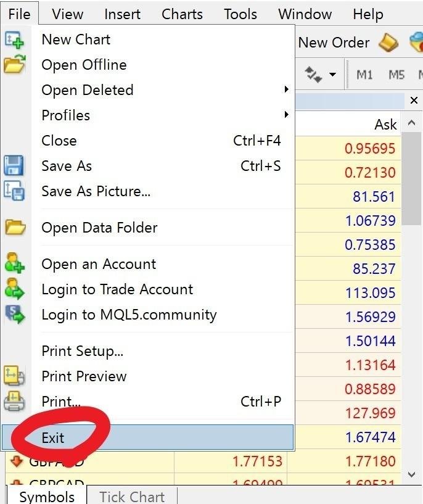Select the M5 timeframe button

(x=396, y=75)
